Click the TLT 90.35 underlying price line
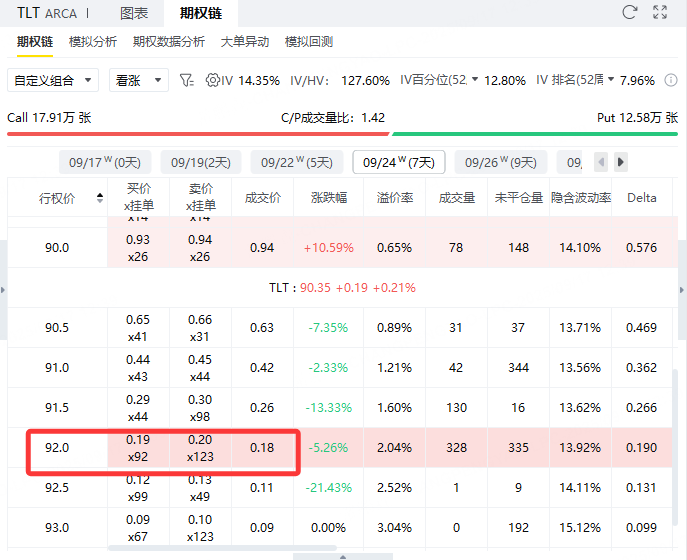 coord(343,288)
